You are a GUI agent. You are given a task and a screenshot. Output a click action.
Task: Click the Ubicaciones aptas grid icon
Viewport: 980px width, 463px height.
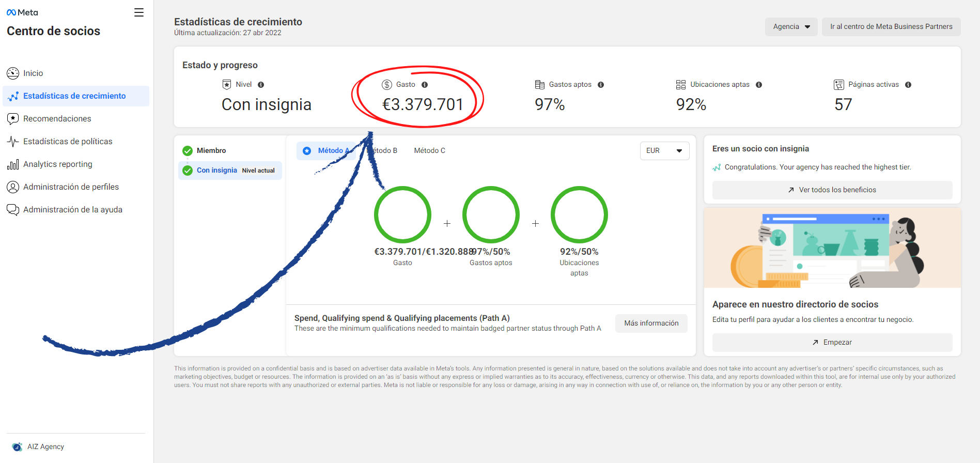click(681, 85)
